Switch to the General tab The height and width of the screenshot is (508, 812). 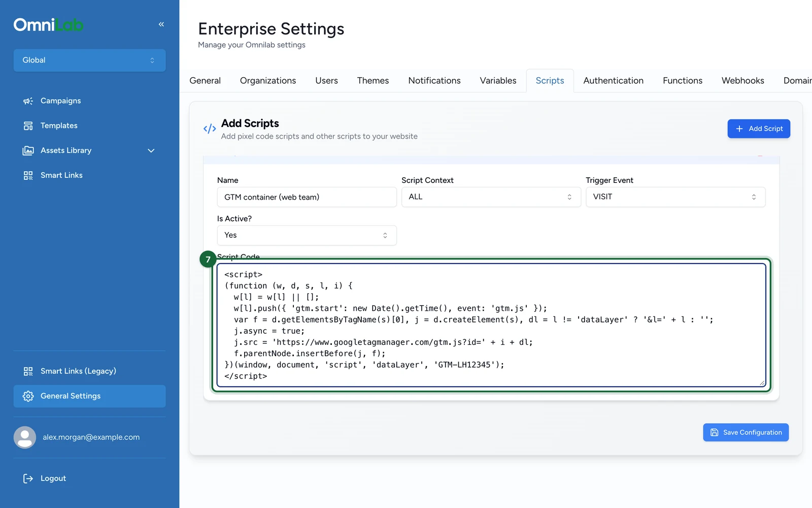[x=205, y=81]
